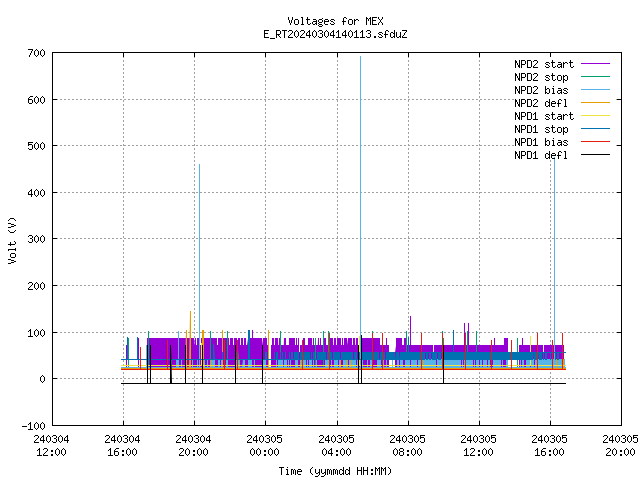Click the '240305 12:00' x-axis tick label
This screenshot has height=480, width=640.
[x=478, y=446]
